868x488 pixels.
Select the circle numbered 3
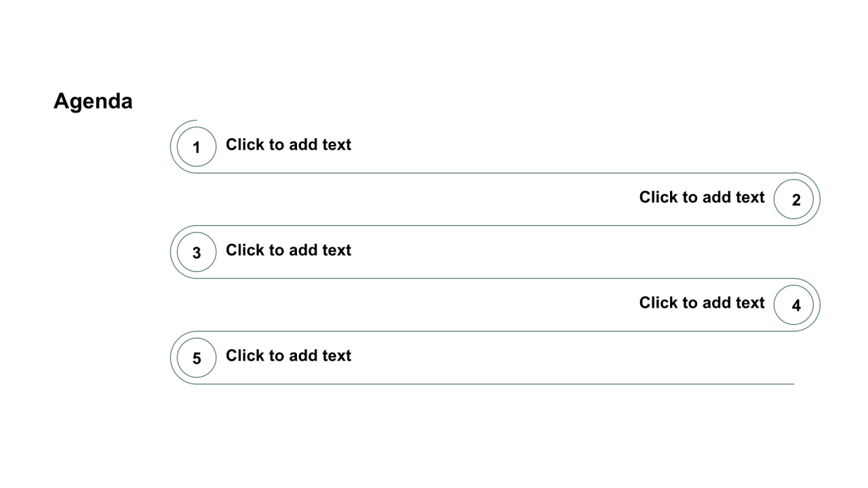[x=197, y=252]
